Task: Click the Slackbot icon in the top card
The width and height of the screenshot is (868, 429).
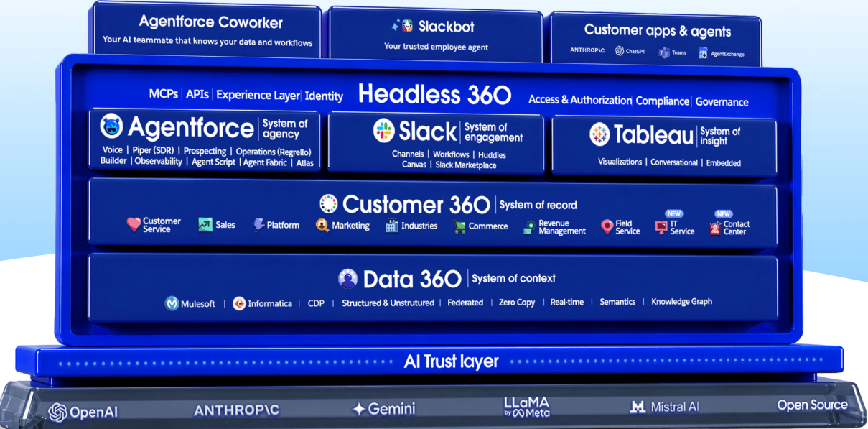Action: click(x=407, y=26)
